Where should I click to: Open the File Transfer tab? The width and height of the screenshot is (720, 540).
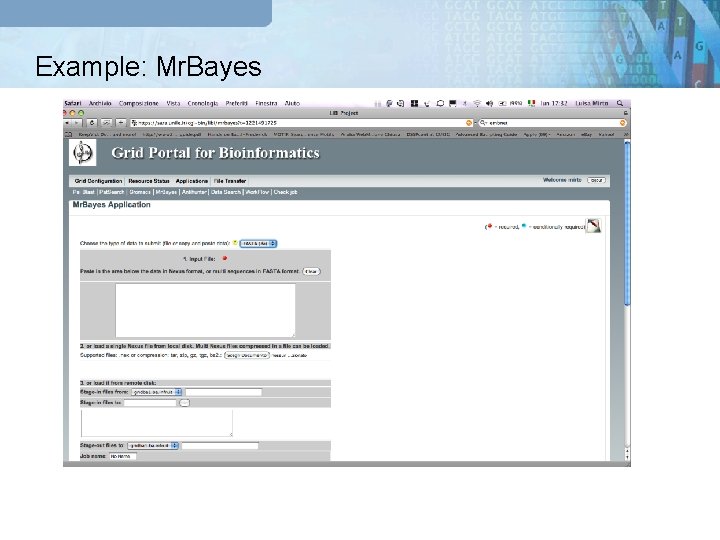pyautogui.click(x=230, y=181)
